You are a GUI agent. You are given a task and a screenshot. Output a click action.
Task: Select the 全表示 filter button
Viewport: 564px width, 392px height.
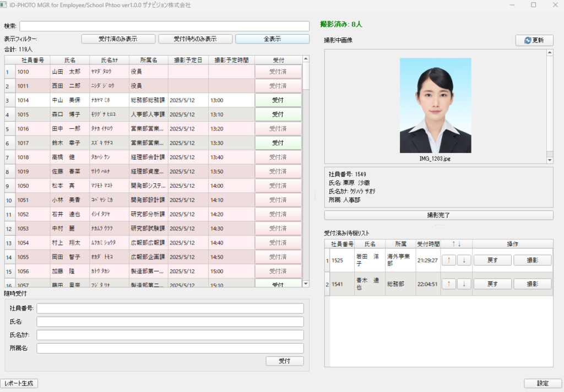point(272,39)
